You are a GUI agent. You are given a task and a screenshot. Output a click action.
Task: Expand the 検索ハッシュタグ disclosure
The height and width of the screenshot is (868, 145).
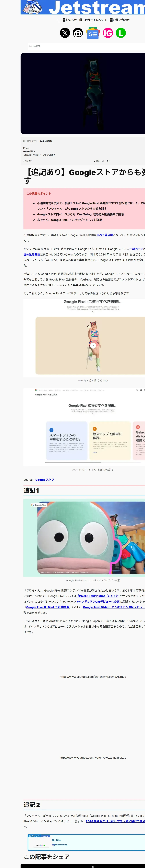coord(102,161)
